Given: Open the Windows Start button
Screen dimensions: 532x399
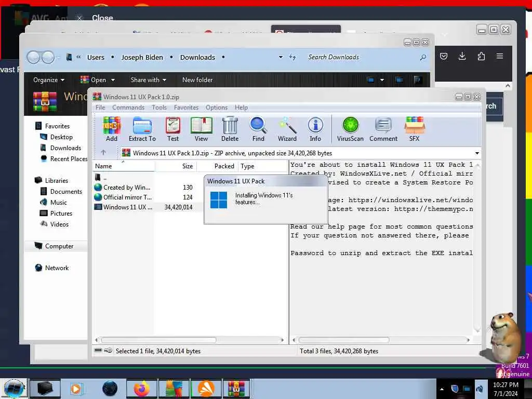Looking at the screenshot, I should click(14, 389).
